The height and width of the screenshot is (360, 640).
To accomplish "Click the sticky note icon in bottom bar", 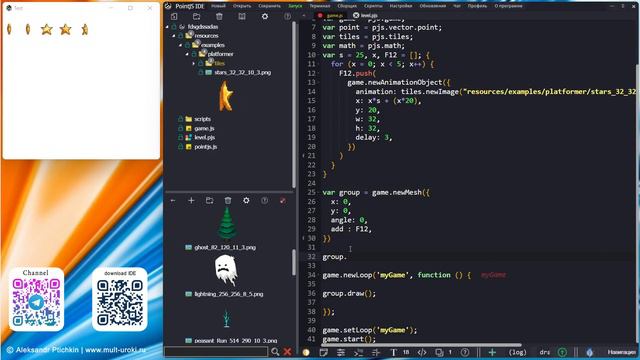I will pos(324,352).
